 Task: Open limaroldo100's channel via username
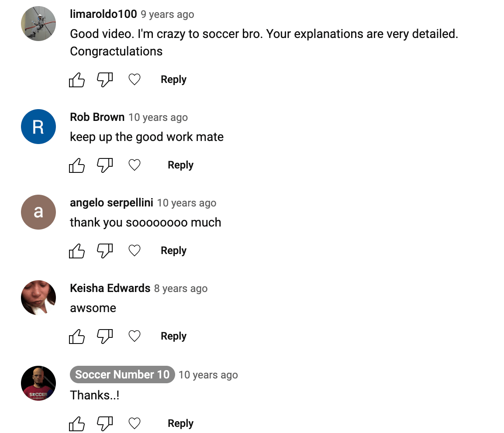(104, 14)
